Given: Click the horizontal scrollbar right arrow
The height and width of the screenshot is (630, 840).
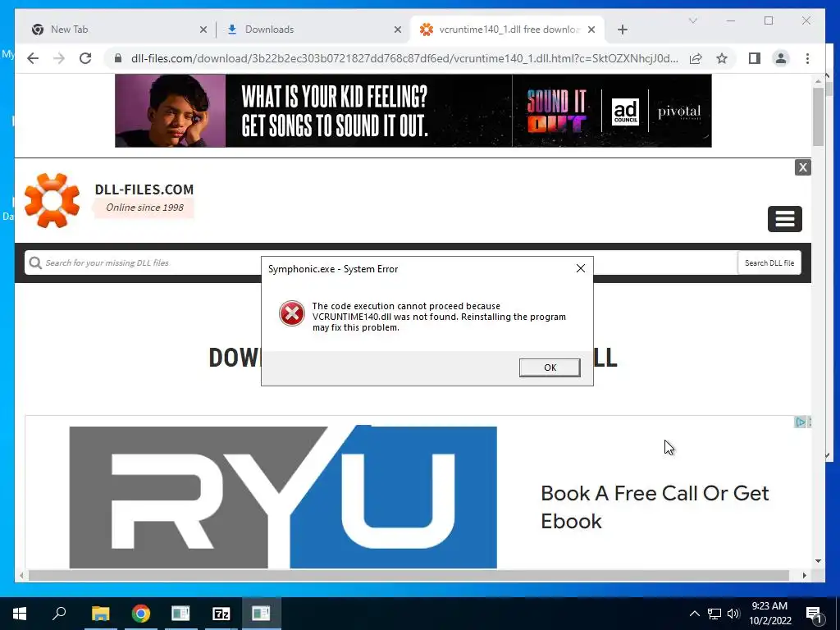Looking at the screenshot, I should pyautogui.click(x=804, y=575).
